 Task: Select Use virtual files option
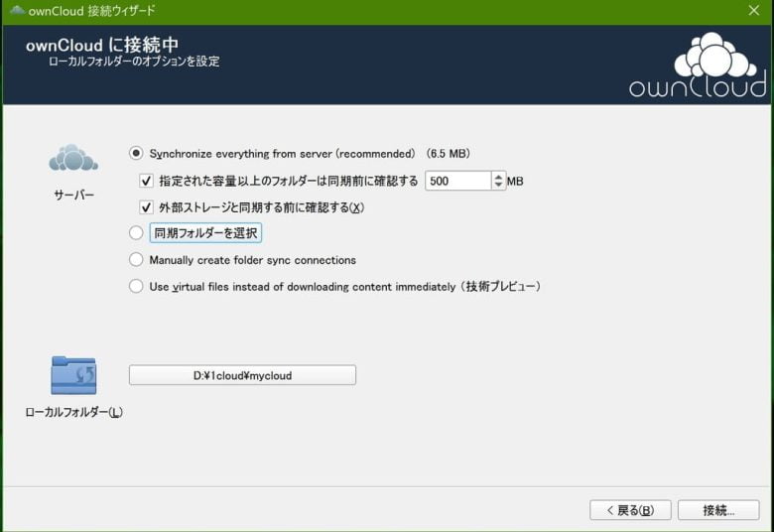click(136, 286)
